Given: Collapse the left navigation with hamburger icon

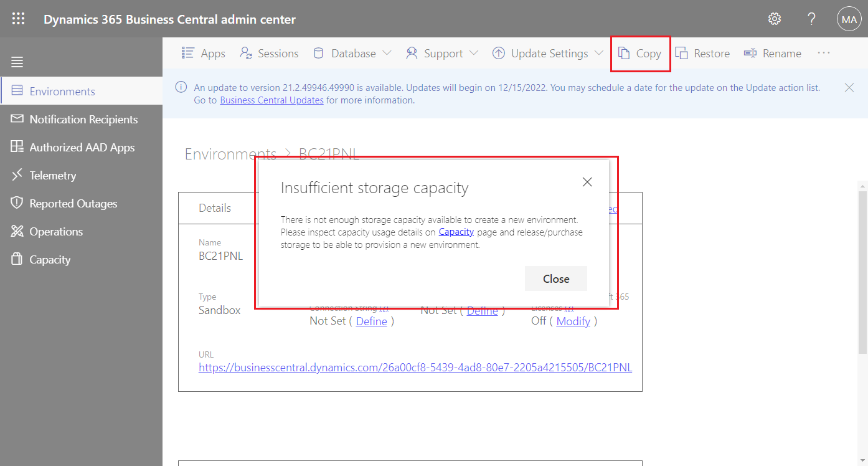Looking at the screenshot, I should coord(17,62).
